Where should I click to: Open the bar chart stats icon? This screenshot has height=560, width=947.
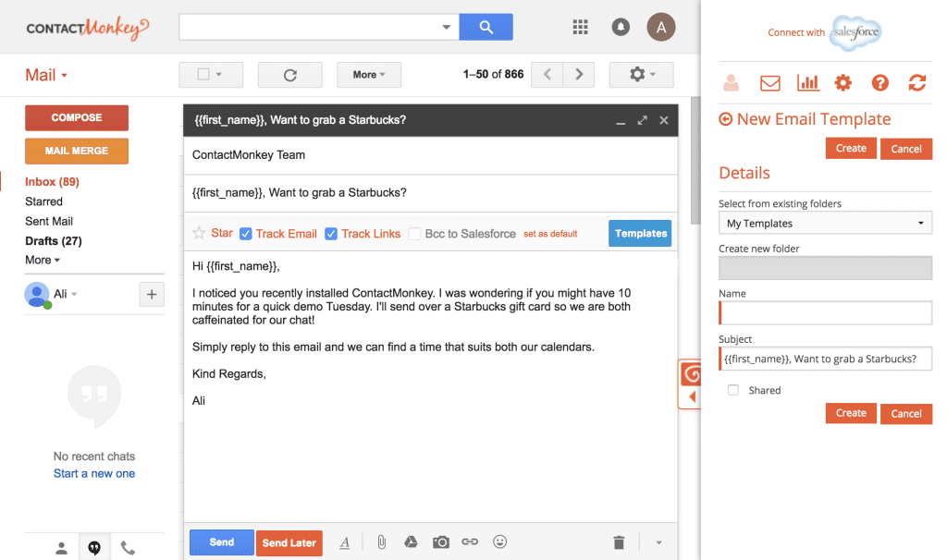tap(808, 82)
